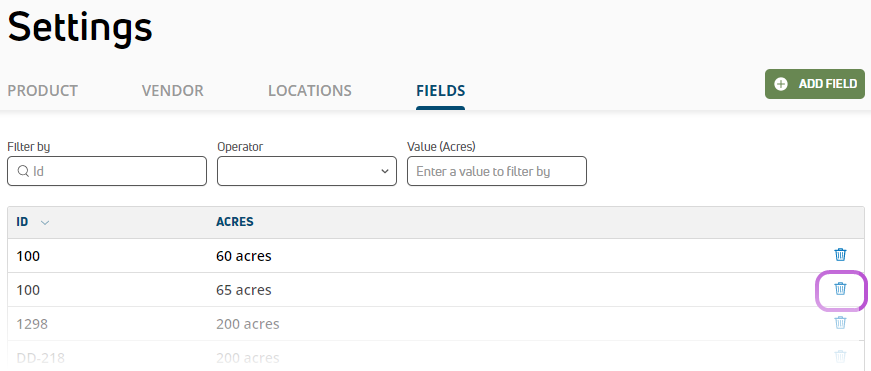
Task: Click the ID column header
Action: tap(22, 222)
